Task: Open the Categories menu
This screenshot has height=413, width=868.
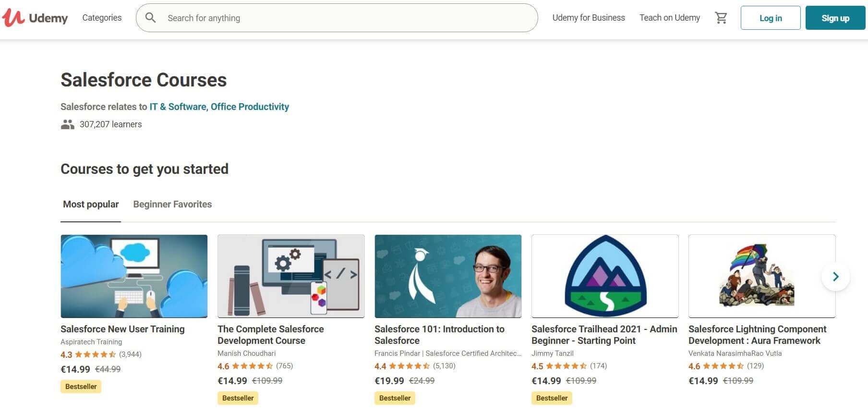Action: coord(102,18)
